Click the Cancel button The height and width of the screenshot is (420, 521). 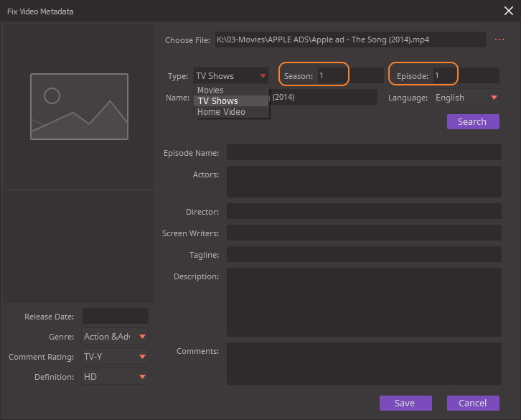coord(473,403)
